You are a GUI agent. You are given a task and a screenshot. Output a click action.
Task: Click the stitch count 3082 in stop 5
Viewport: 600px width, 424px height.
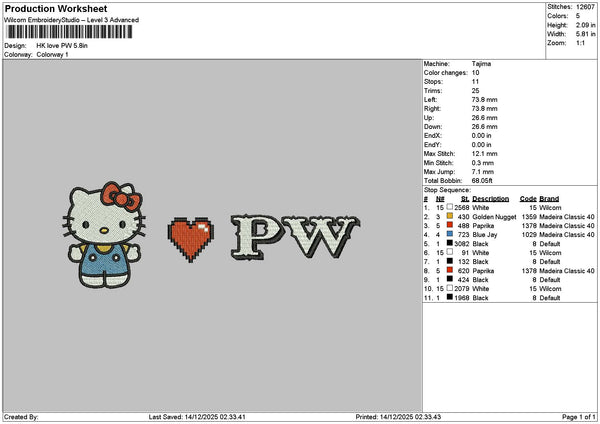click(461, 244)
